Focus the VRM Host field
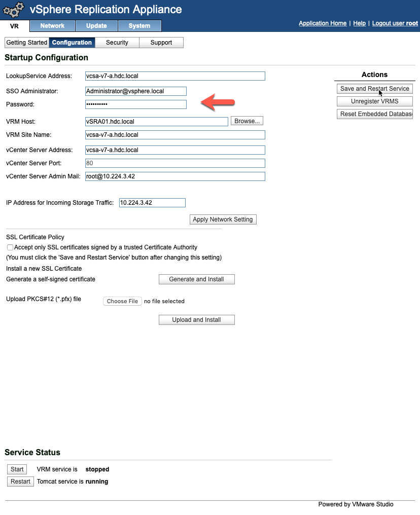This screenshot has width=420, height=515. coord(156,122)
